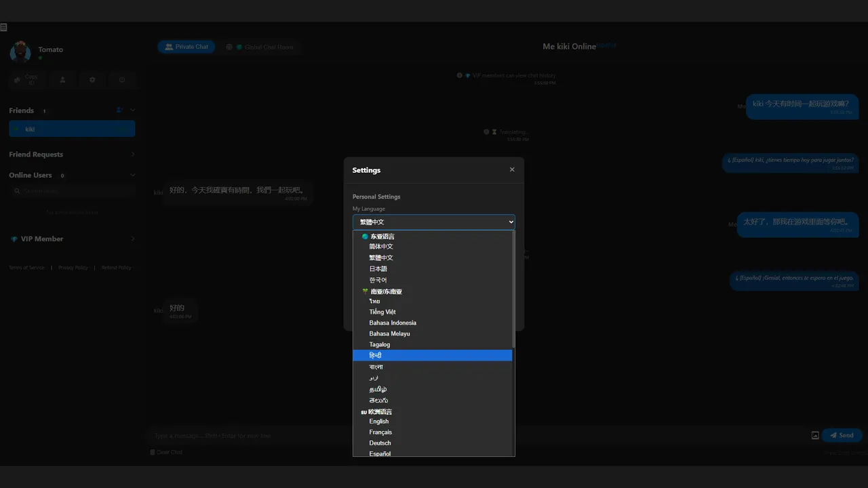Click the power logout icon button
The height and width of the screenshot is (488, 868).
pyautogui.click(x=122, y=80)
